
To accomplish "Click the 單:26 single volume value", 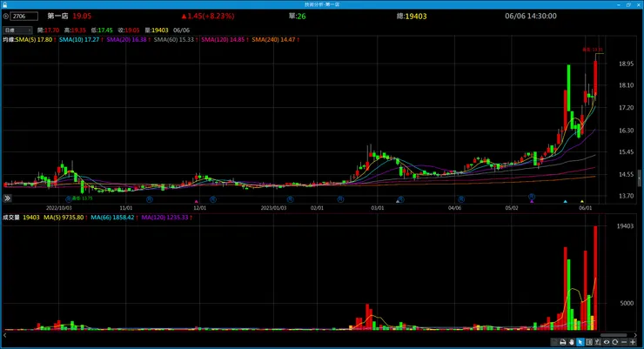I will tap(297, 17).
